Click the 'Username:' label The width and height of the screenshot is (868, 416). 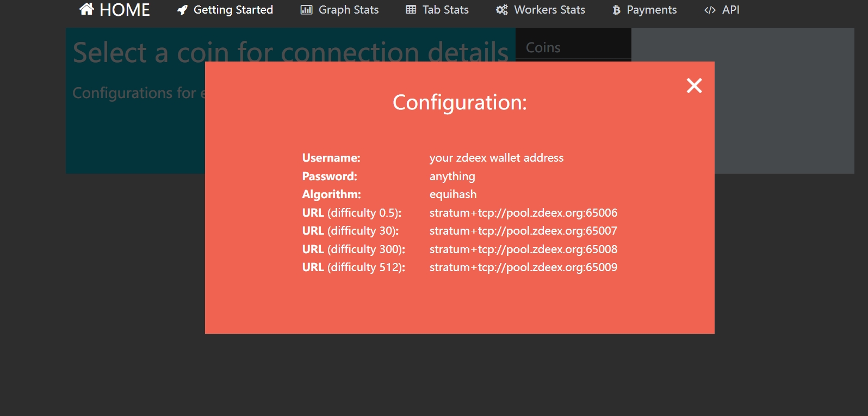point(331,158)
